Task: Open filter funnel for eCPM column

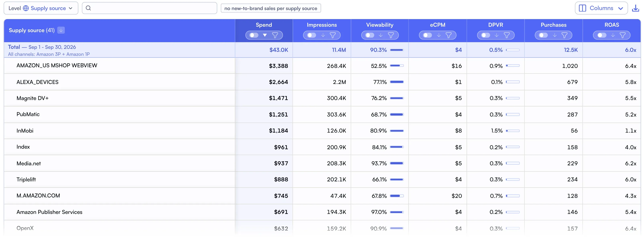Action: [x=449, y=35]
